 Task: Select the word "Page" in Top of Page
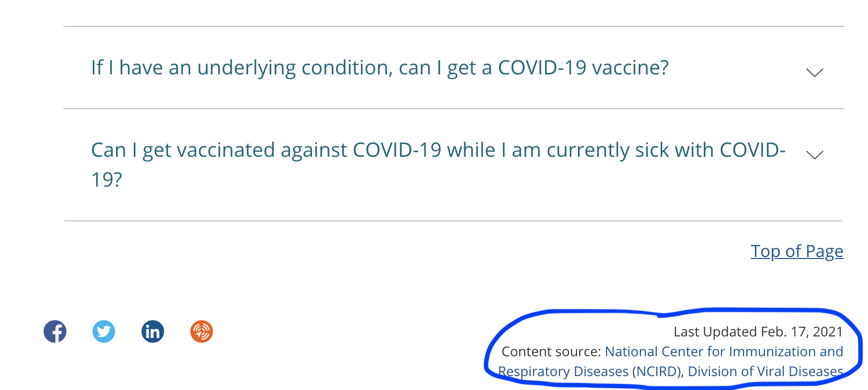click(x=824, y=251)
